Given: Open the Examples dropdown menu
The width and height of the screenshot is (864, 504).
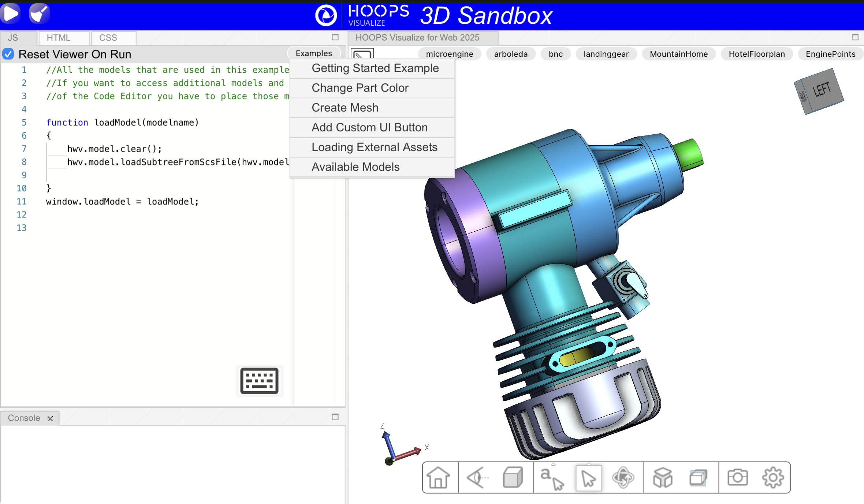Looking at the screenshot, I should [x=314, y=53].
